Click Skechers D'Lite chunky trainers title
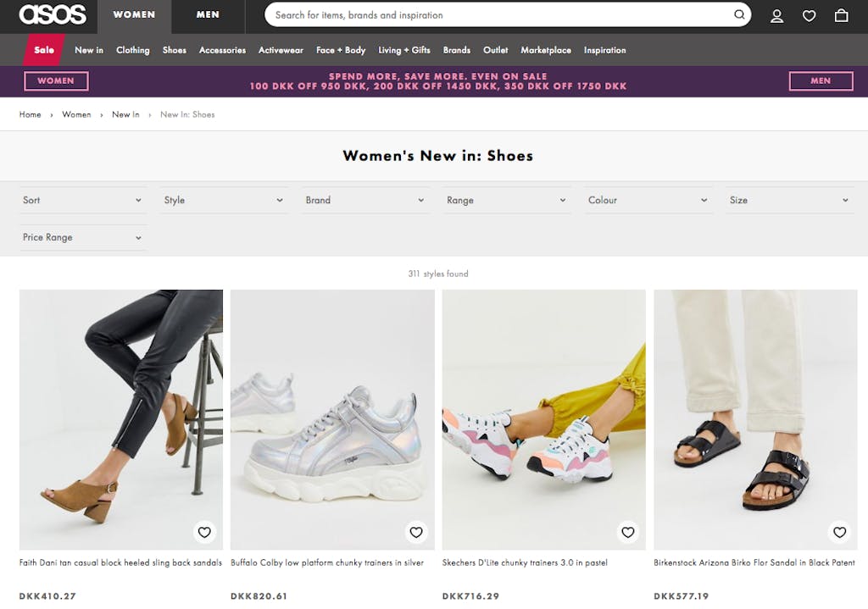 tap(525, 562)
